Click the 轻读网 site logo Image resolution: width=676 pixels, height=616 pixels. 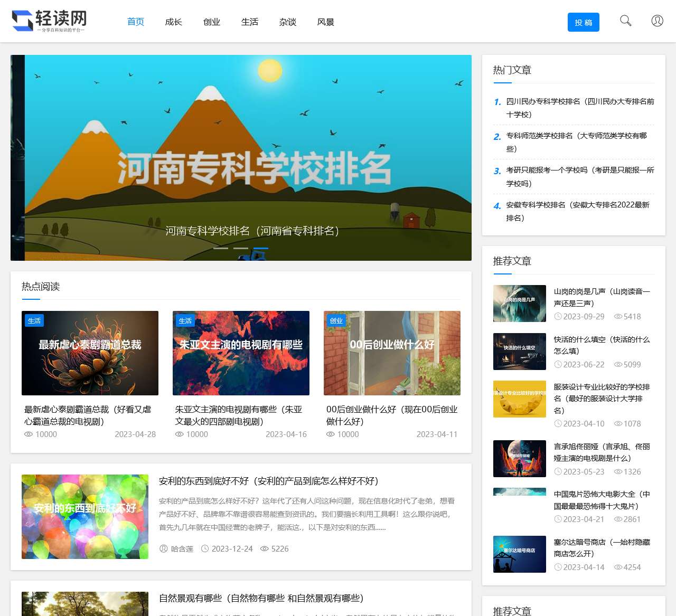(49, 21)
